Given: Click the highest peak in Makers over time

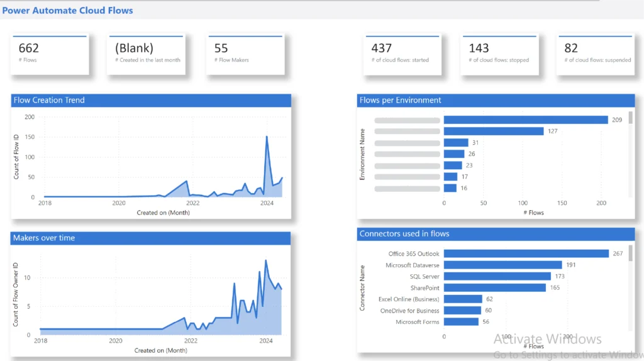Looking at the screenshot, I should tap(266, 260).
